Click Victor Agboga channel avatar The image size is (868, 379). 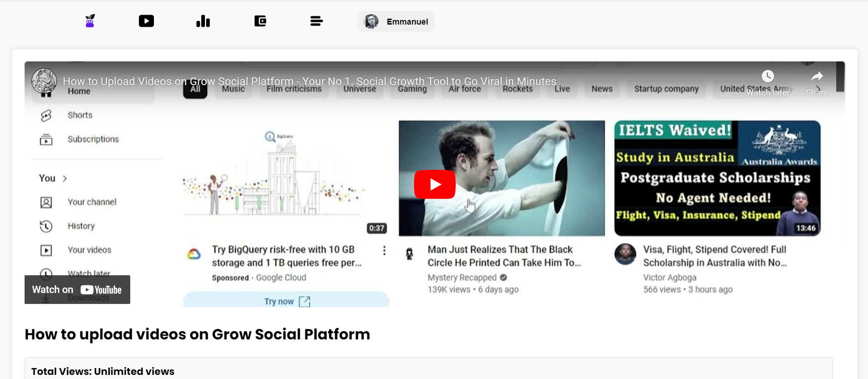point(625,254)
